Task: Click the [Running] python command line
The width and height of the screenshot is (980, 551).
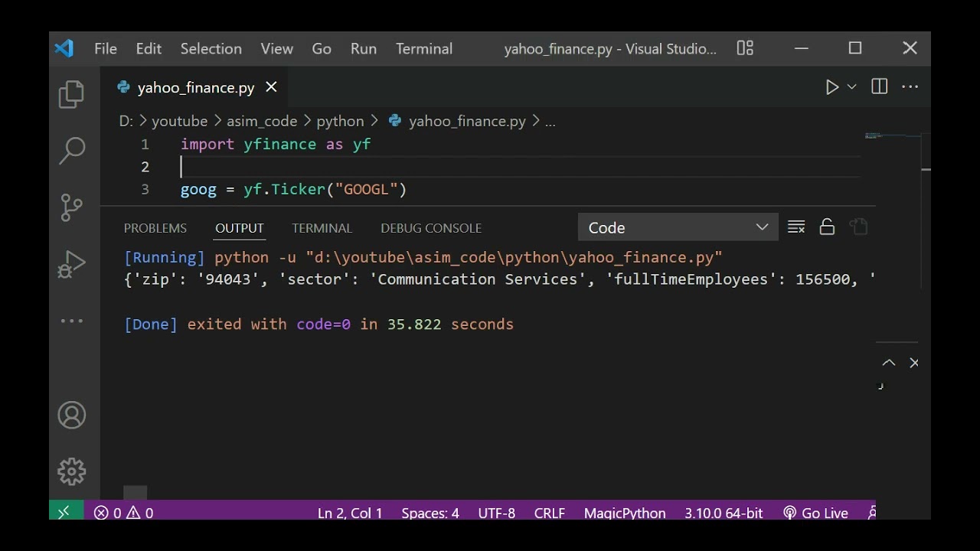Action: pyautogui.click(x=423, y=257)
